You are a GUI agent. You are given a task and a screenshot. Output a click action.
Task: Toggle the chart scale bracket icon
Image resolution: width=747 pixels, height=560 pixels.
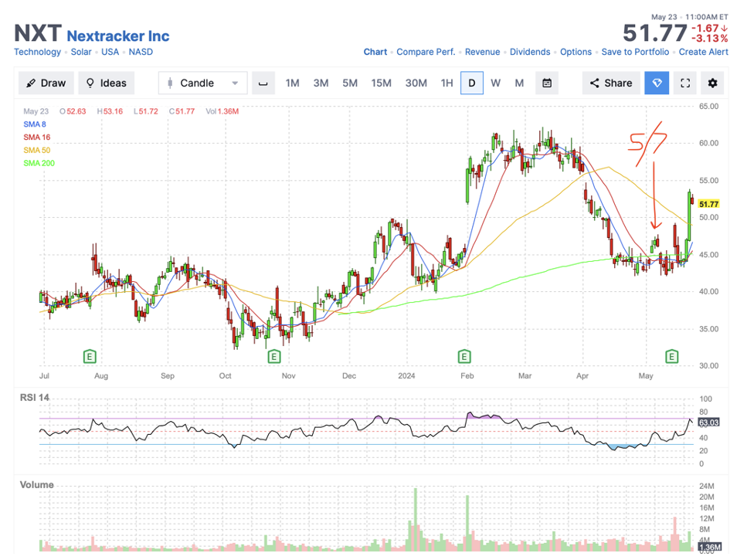[263, 83]
